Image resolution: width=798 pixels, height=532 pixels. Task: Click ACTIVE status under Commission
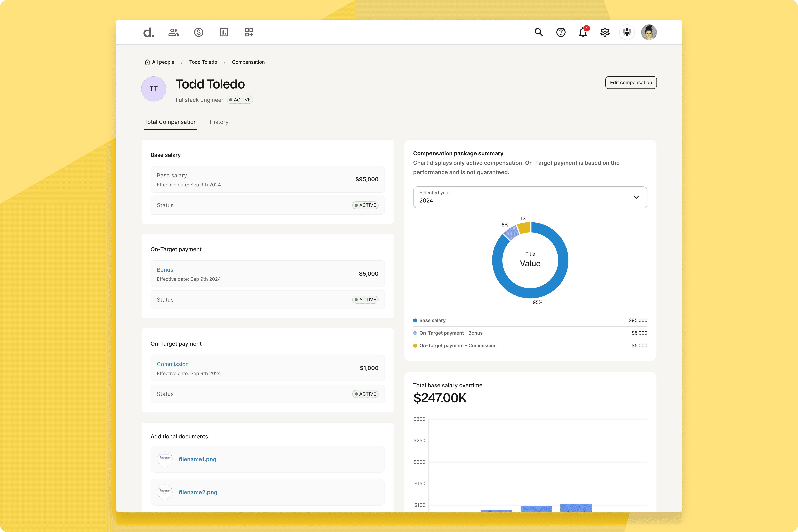coord(365,394)
